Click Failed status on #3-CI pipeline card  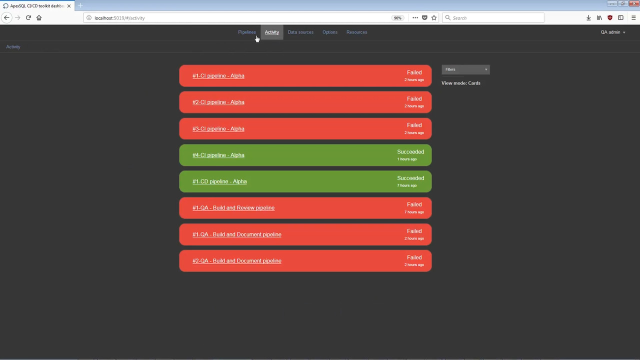tap(414, 125)
